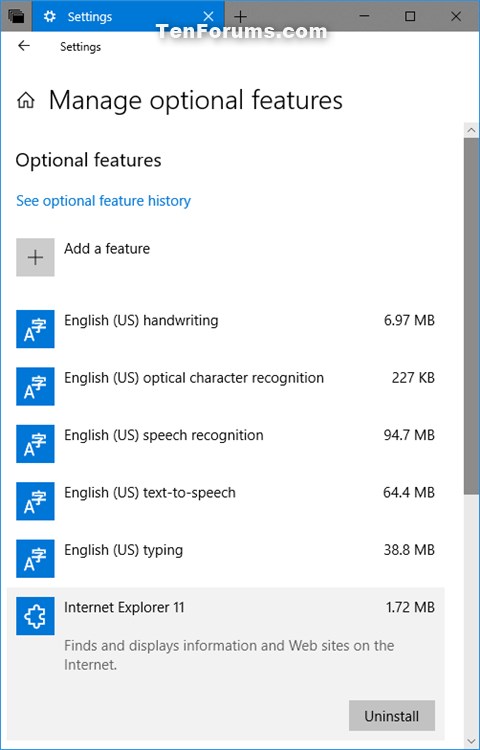The image size is (480, 750).
Task: Click the vertical scrollbar thumb
Action: click(471, 316)
